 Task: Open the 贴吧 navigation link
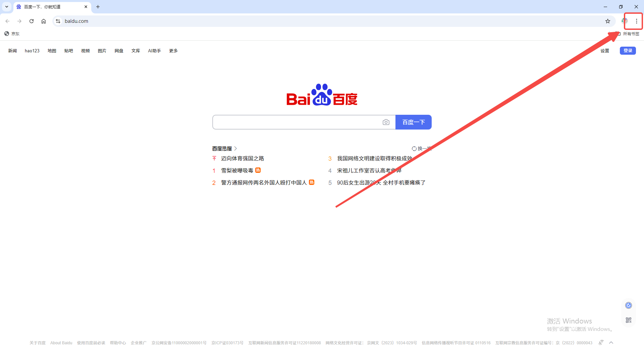pos(69,51)
